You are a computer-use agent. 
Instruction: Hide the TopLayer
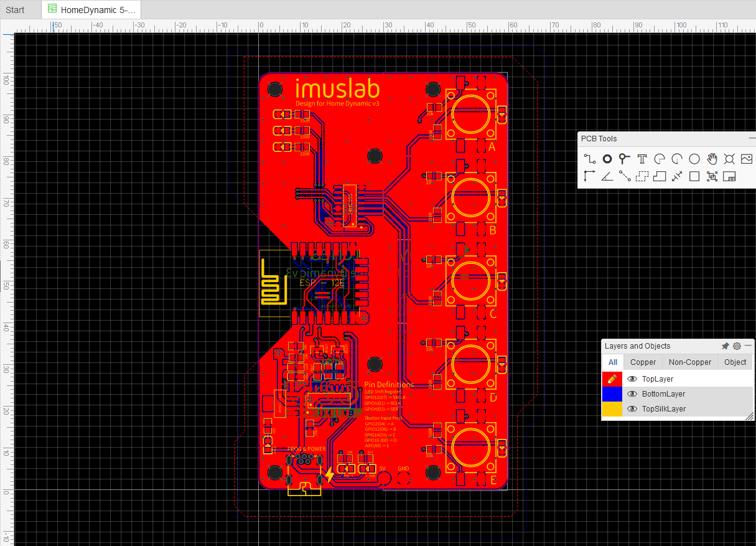[x=633, y=379]
